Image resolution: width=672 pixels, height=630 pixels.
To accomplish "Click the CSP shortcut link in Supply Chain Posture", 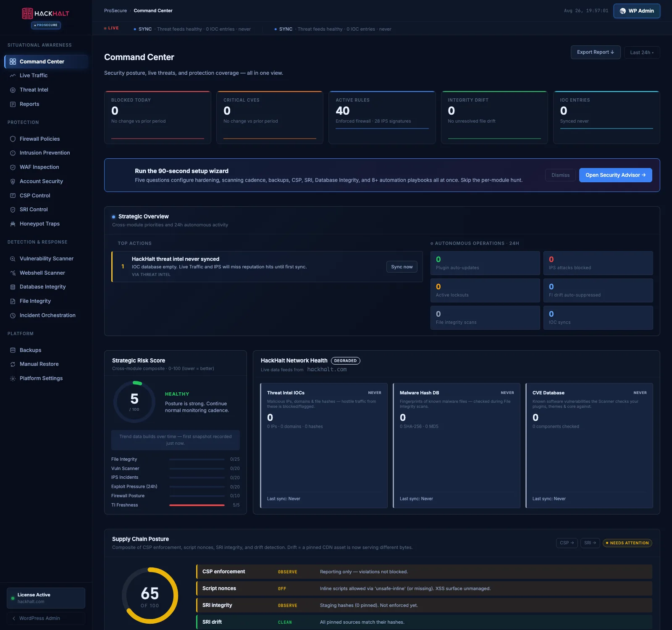I will [x=567, y=543].
